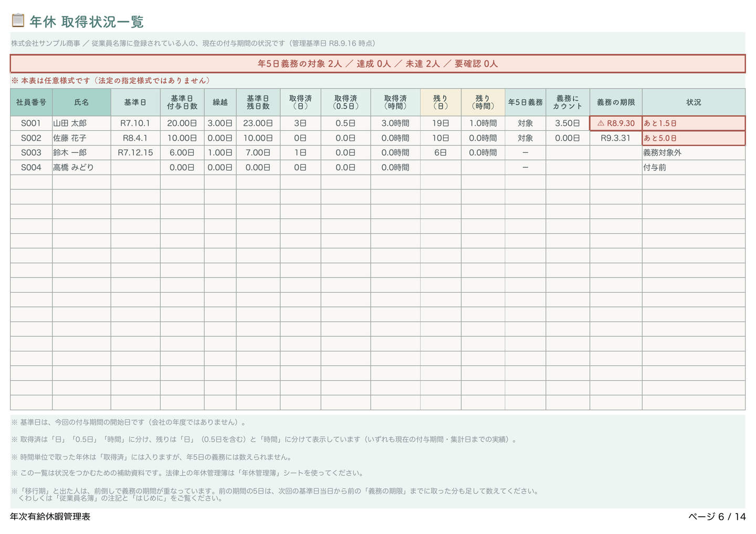
Task: Click the 社員番号 column header
Action: pyautogui.click(x=31, y=102)
